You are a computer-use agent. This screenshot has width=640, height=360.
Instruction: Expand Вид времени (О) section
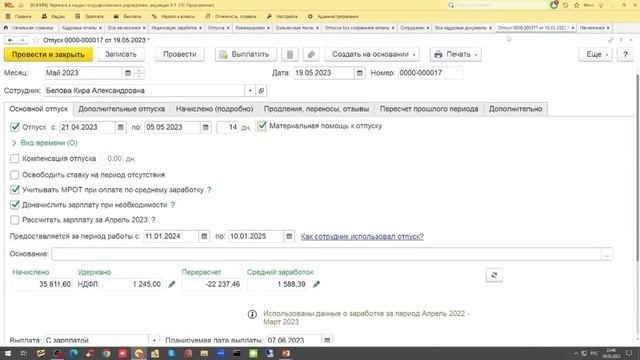tap(44, 143)
